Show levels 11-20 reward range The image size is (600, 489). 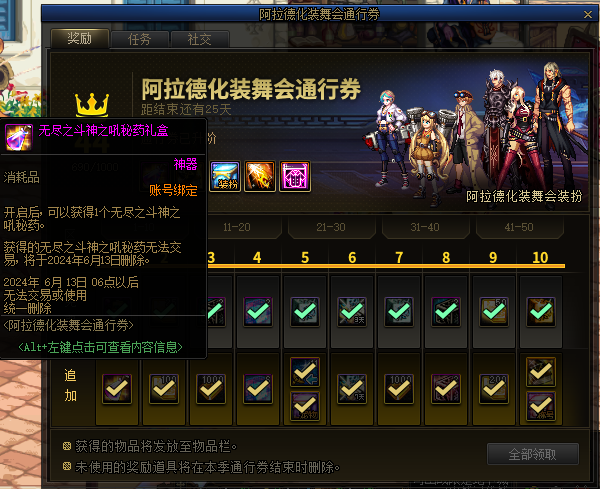coord(236,227)
